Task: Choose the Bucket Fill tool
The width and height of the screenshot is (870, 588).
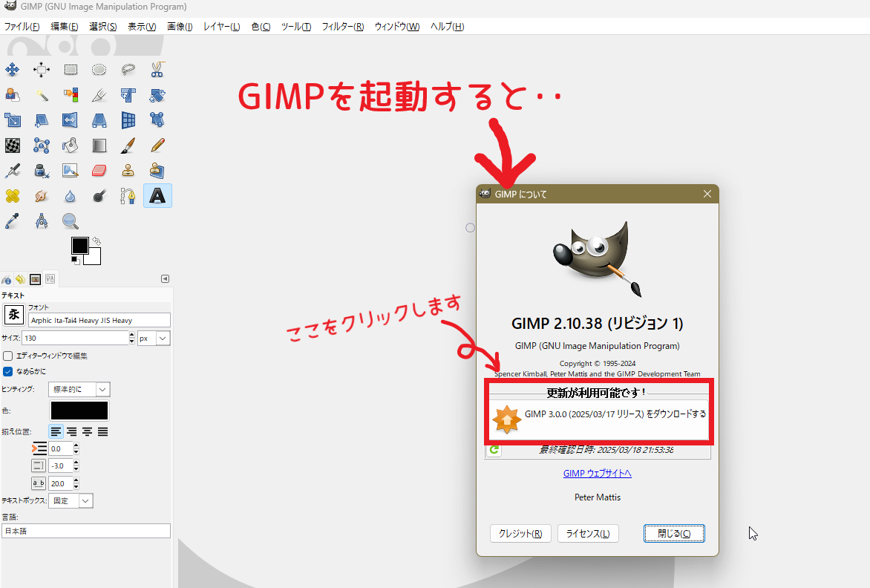Action: point(70,146)
